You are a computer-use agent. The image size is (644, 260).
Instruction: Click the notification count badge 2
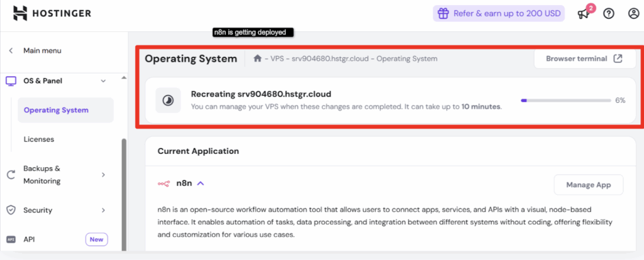coord(590,8)
